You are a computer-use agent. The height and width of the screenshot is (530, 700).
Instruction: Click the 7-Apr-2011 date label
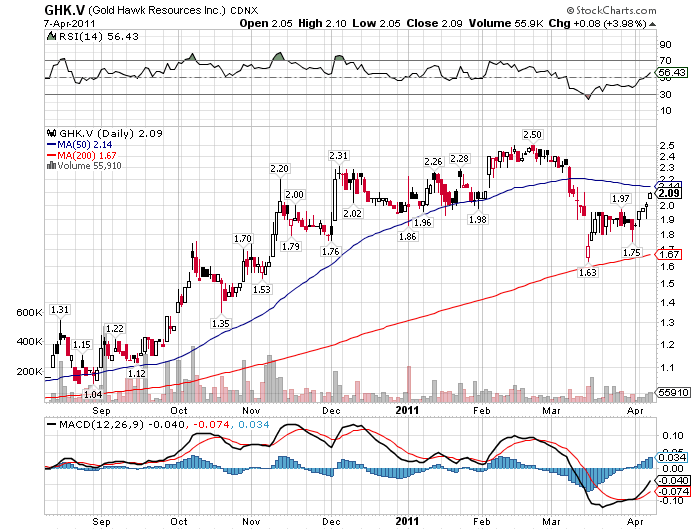click(69, 24)
